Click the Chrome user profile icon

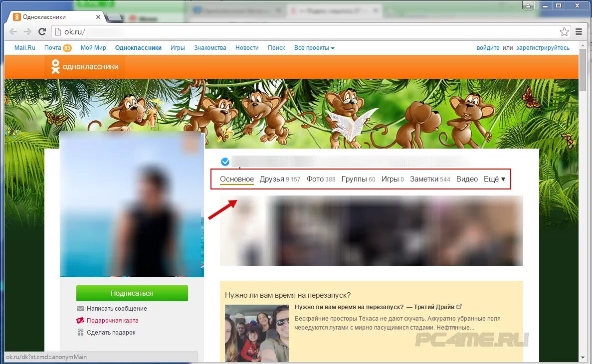point(528,5)
